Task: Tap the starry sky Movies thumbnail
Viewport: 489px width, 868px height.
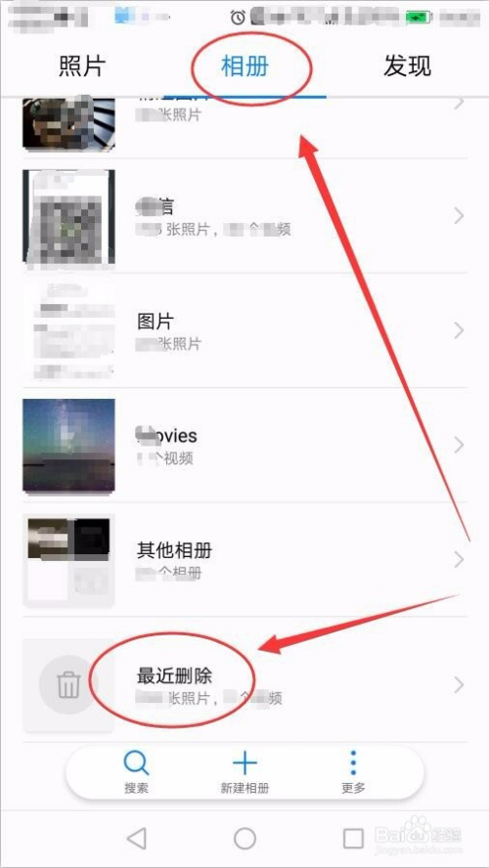Action: pyautogui.click(x=68, y=445)
